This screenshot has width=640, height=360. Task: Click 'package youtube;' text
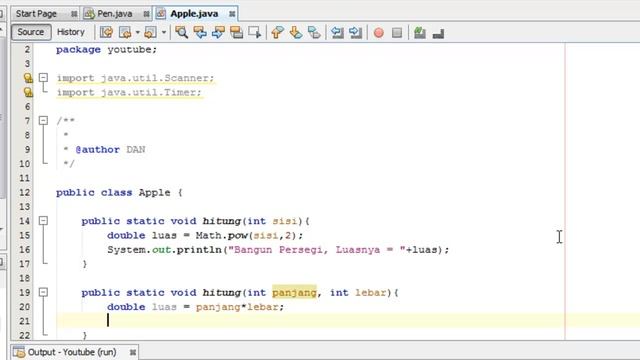(x=107, y=49)
